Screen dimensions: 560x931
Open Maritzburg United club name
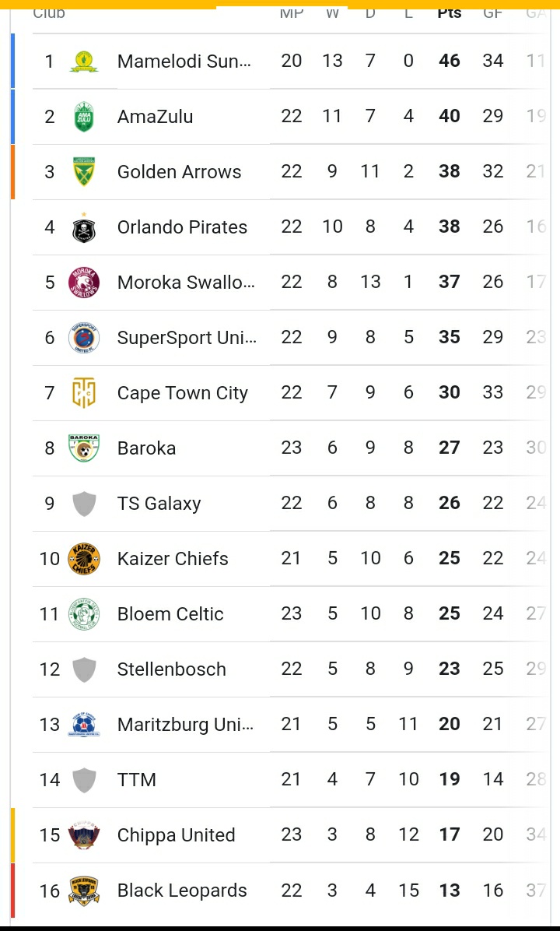[x=185, y=725]
